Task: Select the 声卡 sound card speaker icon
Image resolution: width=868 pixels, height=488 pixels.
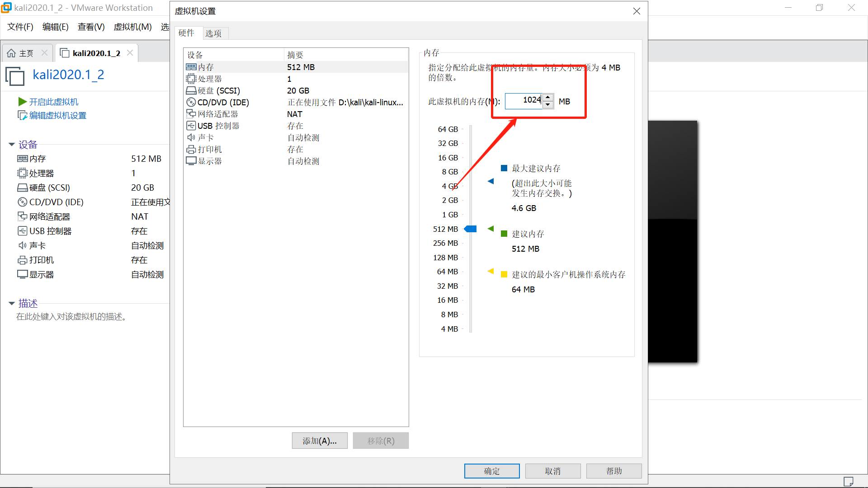Action: (191, 137)
